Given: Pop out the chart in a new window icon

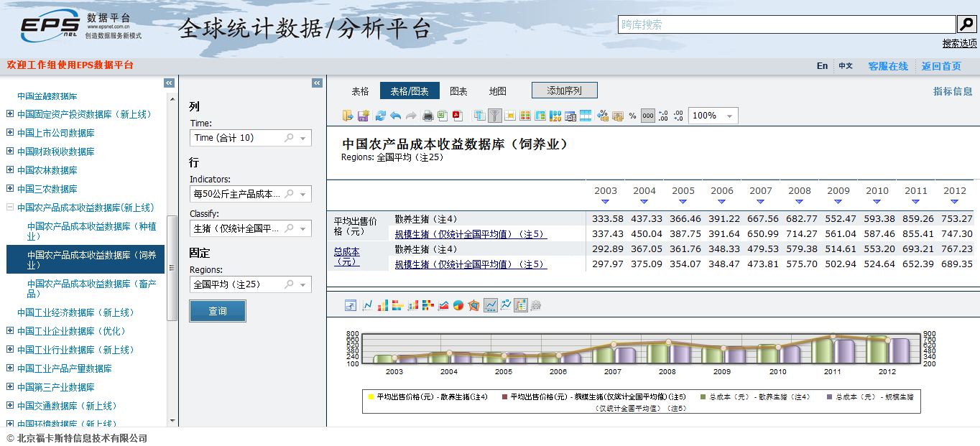Looking at the screenshot, I should (x=351, y=305).
